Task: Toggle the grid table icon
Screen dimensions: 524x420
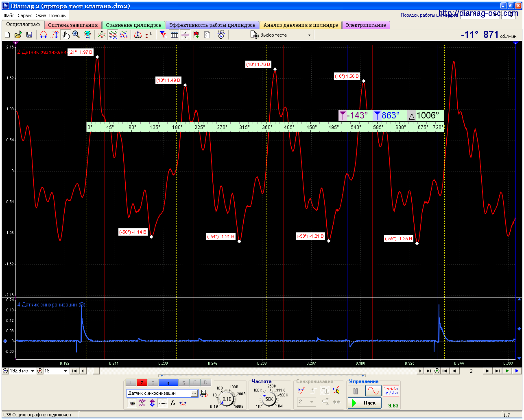Action: 175,35
